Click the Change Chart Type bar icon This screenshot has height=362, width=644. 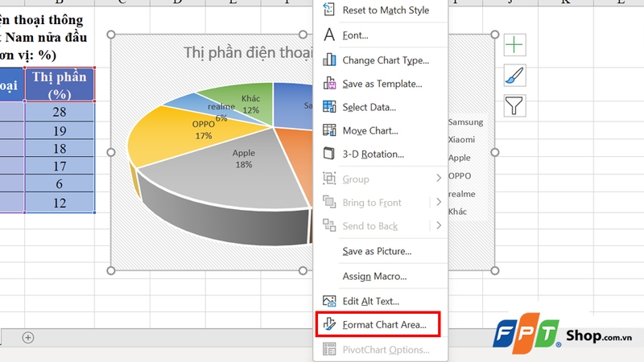[329, 60]
